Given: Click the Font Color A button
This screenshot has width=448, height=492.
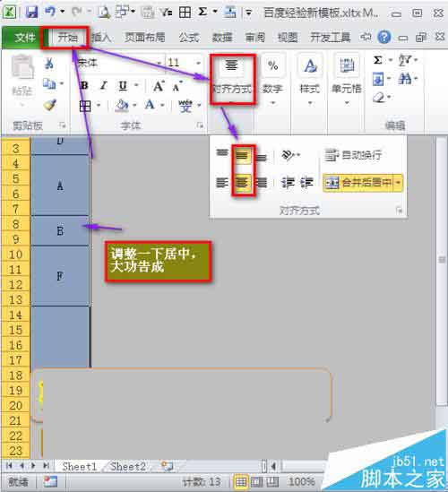Looking at the screenshot, I should point(150,105).
